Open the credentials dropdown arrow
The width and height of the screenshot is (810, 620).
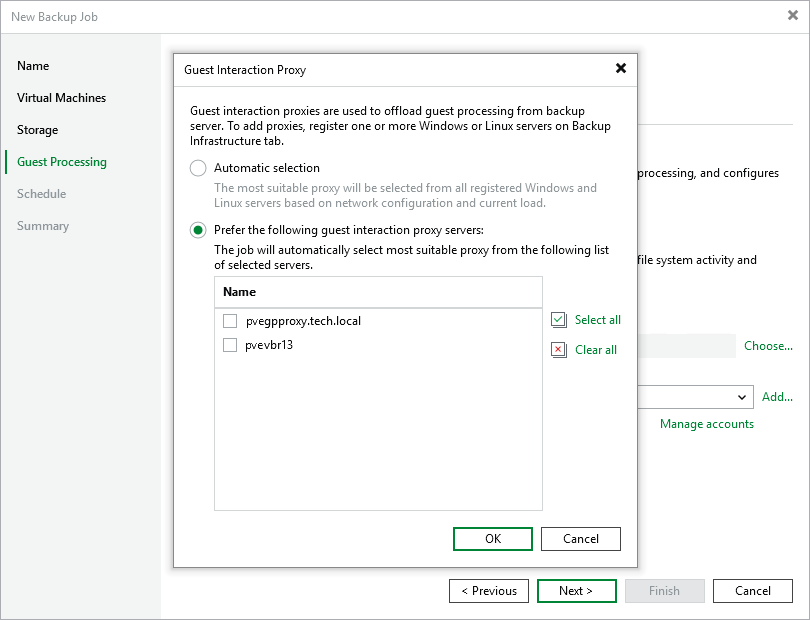[744, 397]
